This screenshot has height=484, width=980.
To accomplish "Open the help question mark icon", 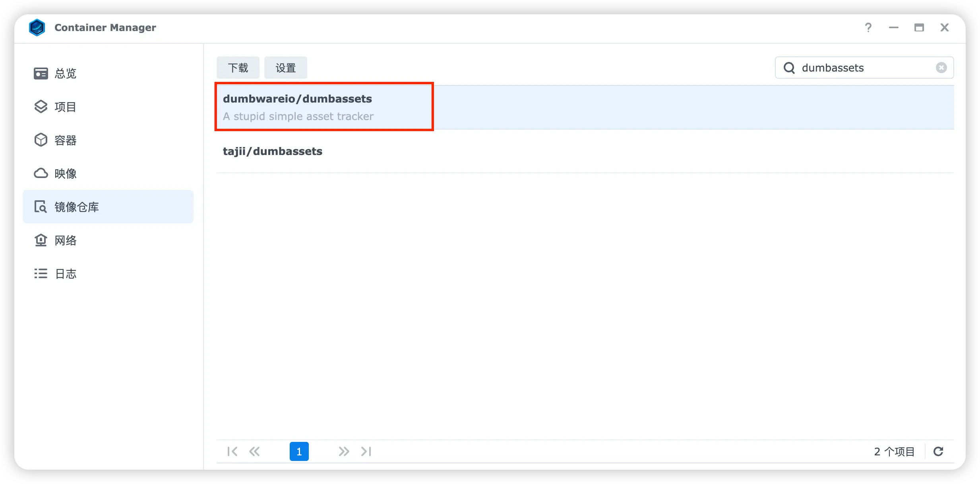I will point(868,27).
